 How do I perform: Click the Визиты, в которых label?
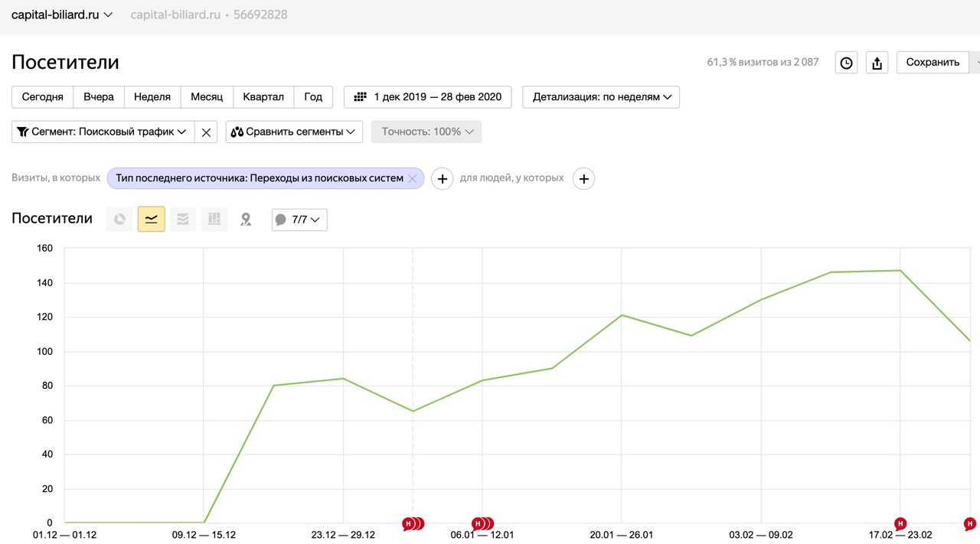56,178
